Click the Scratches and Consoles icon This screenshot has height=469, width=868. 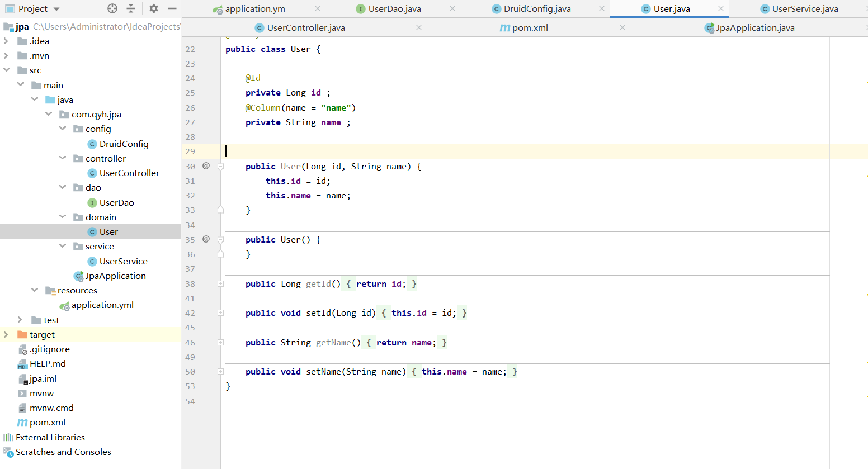(x=8, y=452)
